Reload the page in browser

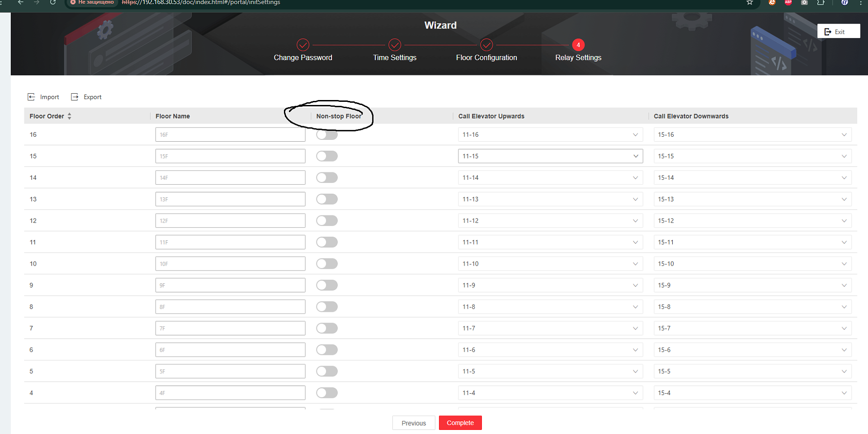click(53, 2)
